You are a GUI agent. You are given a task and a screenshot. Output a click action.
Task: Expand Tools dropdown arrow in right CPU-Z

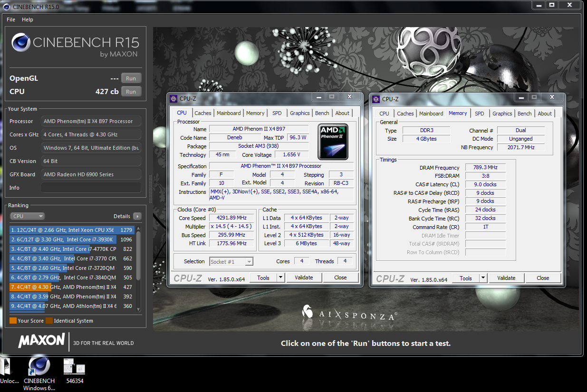(483, 278)
